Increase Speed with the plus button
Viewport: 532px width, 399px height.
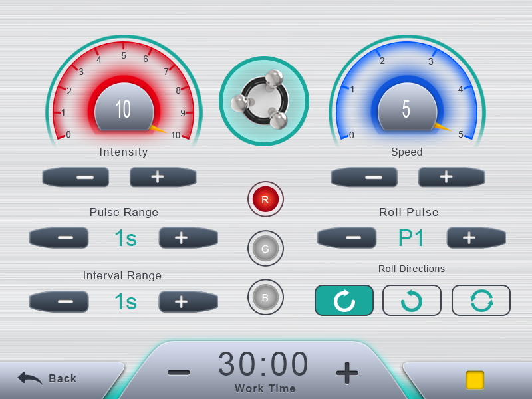pos(452,177)
